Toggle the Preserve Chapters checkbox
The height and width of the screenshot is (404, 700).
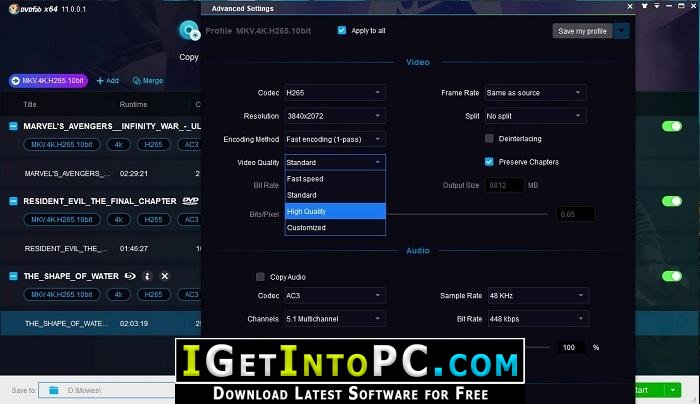489,162
